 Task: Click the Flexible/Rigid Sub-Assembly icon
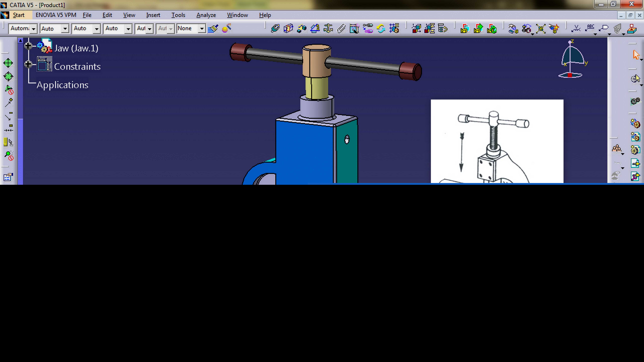click(x=368, y=29)
